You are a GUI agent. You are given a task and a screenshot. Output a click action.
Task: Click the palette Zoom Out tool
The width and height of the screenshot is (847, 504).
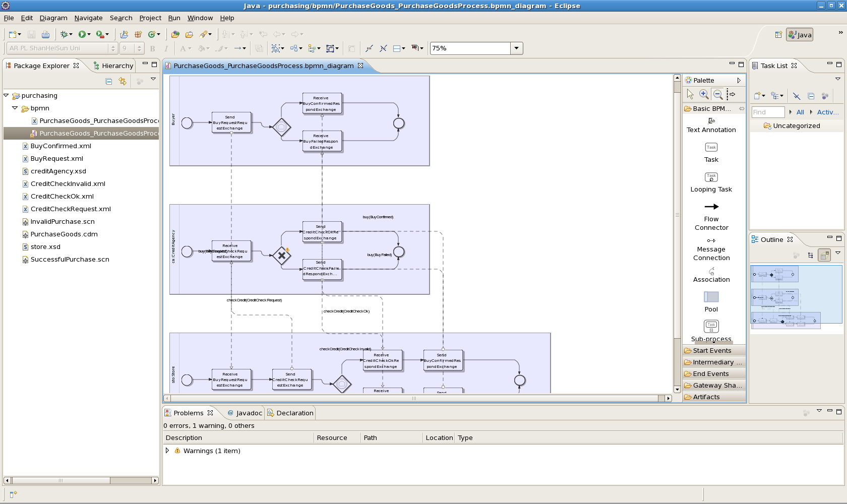[717, 94]
